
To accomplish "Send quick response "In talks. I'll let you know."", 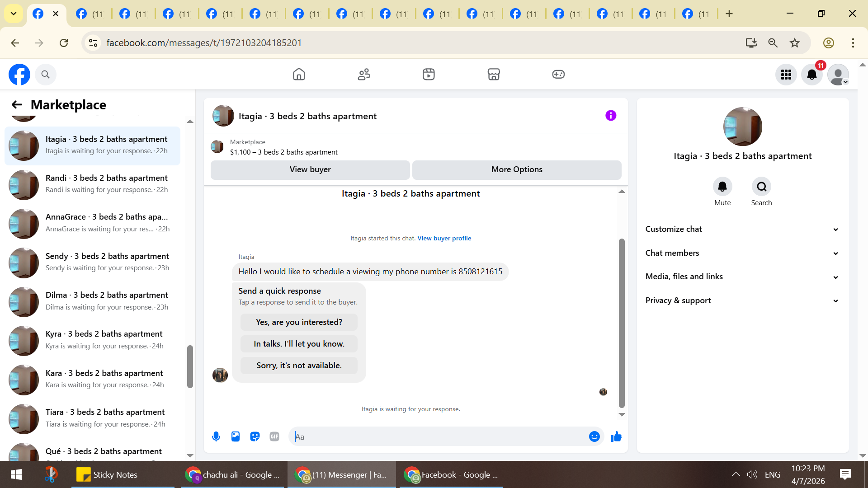I will click(299, 344).
